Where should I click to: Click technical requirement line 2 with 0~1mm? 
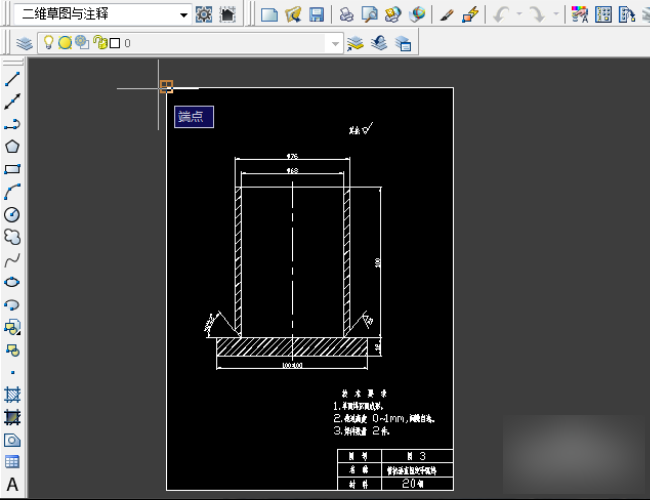point(384,418)
